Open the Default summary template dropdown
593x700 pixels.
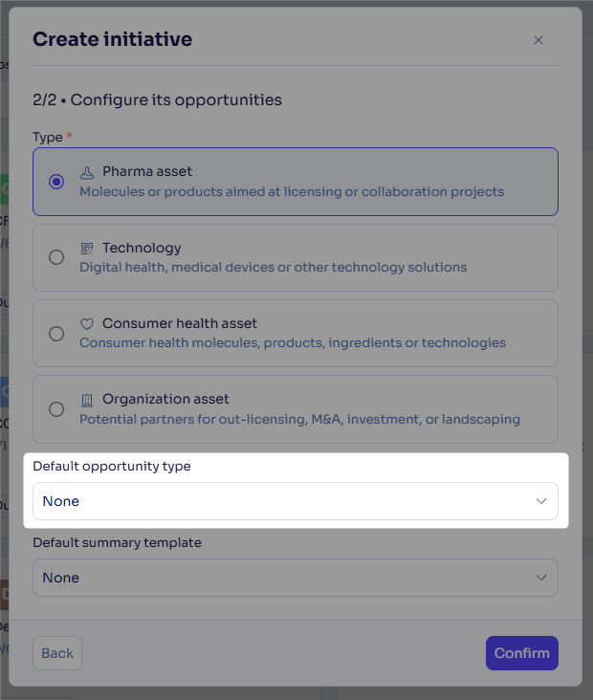296,578
